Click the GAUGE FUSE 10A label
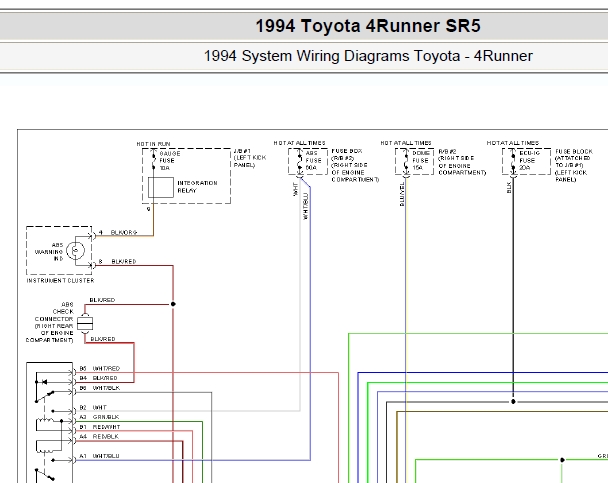This screenshot has width=608, height=483. tap(169, 160)
